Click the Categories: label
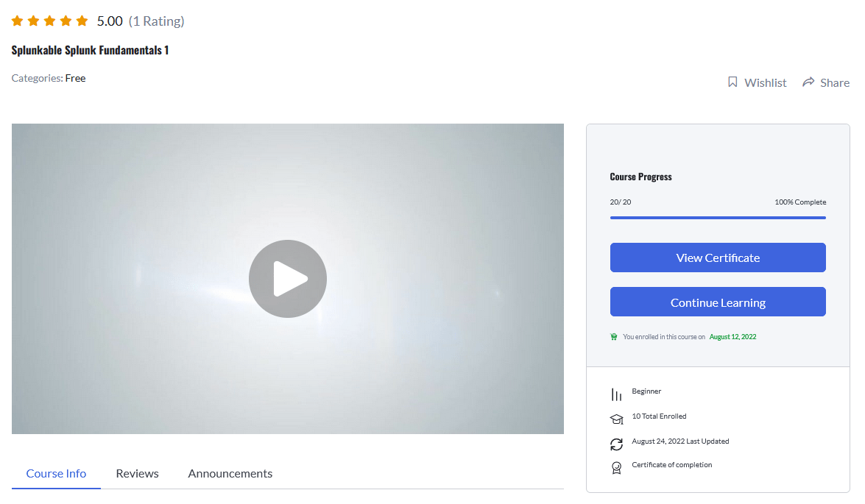The height and width of the screenshot is (504, 865). (37, 78)
